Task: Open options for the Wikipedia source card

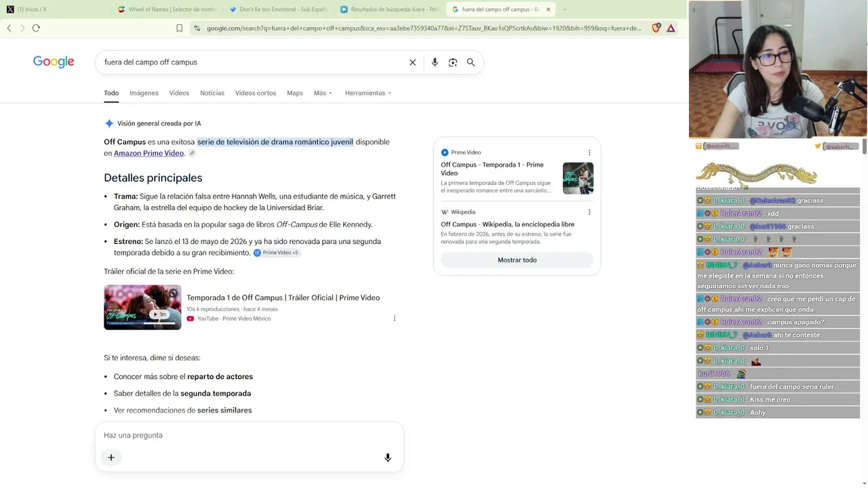Action: (x=589, y=212)
